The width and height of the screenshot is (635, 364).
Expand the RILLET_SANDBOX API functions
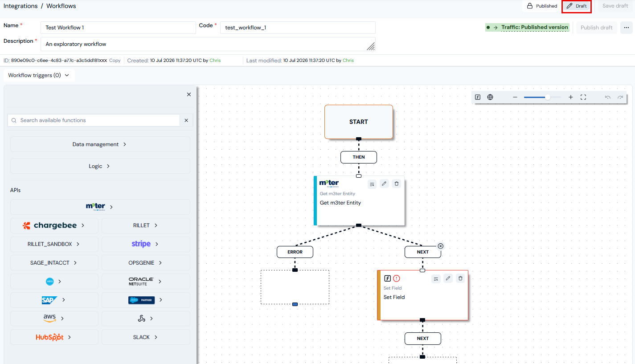click(x=55, y=244)
